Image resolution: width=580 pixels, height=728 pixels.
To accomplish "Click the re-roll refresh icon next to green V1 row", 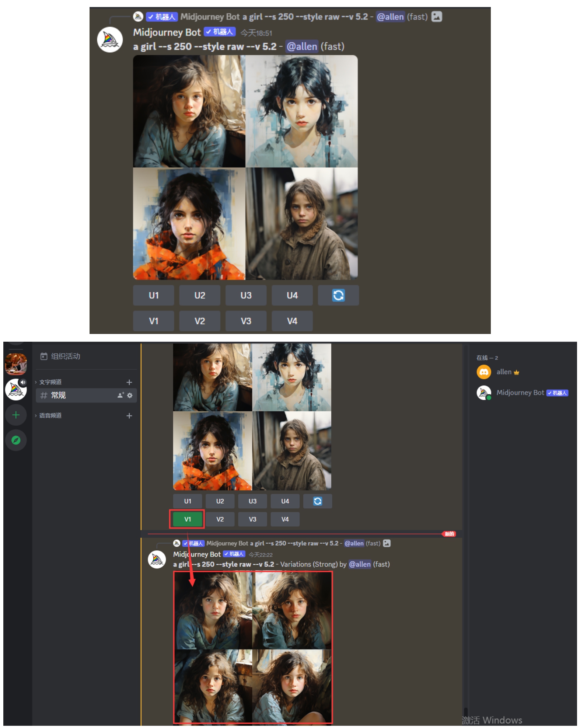I will 317,501.
